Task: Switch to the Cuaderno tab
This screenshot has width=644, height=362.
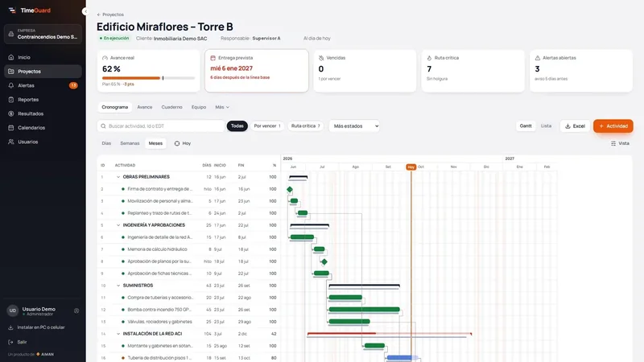Action: click(171, 107)
